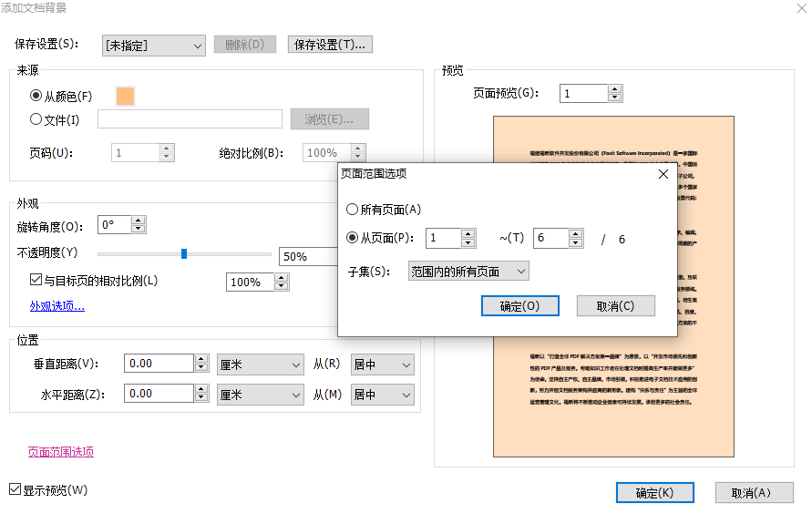Viewport: 812px width, 524px height.
Task: Increase the 旋转角度(O) value
Action: coord(138,221)
